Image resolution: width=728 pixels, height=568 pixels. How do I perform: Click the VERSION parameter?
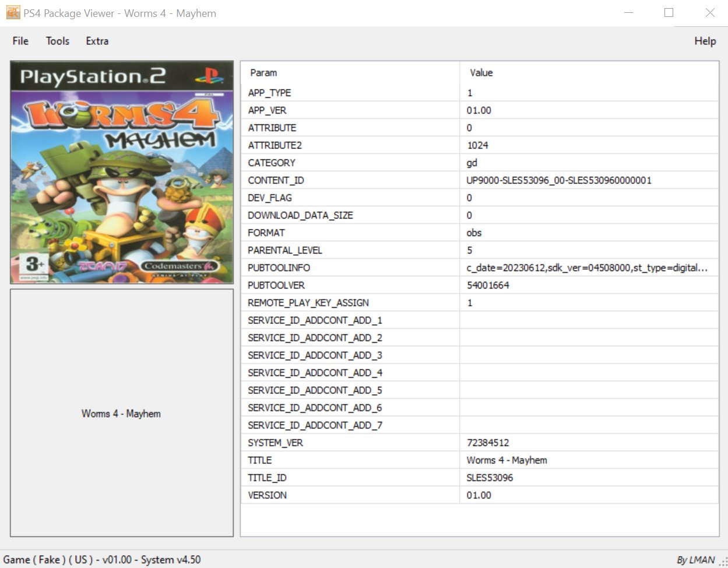point(267,495)
